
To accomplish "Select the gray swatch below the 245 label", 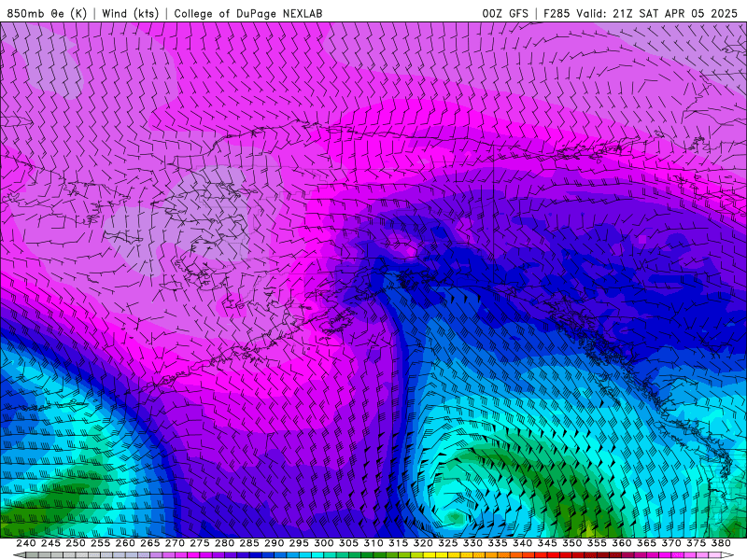I will click(45, 555).
